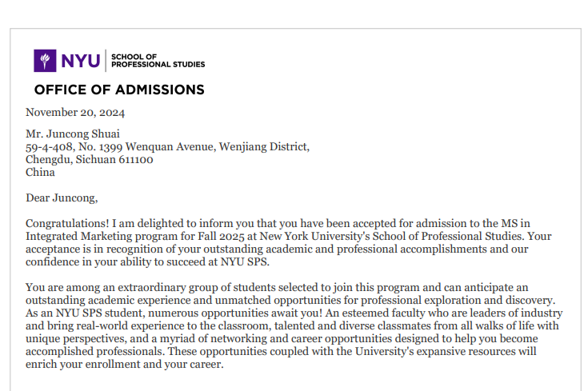
Task: Click the purple NYU torch logo
Action: pos(45,61)
